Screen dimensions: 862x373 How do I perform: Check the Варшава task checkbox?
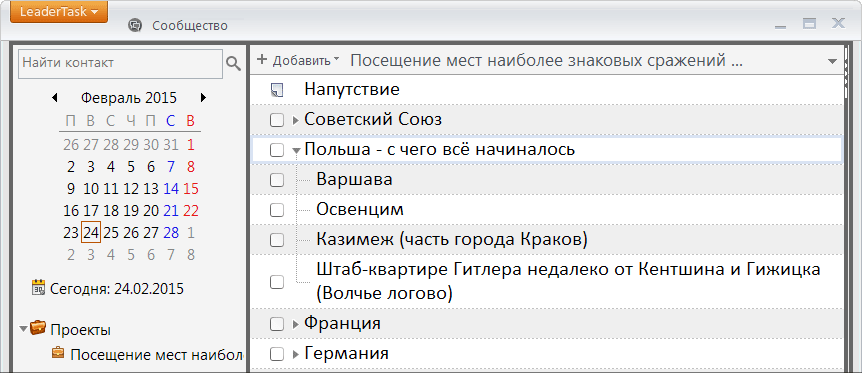click(277, 180)
